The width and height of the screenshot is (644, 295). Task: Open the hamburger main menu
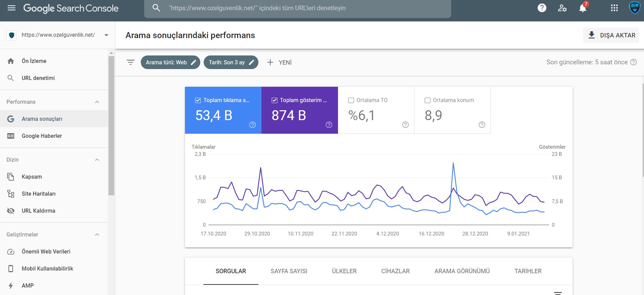[x=12, y=8]
